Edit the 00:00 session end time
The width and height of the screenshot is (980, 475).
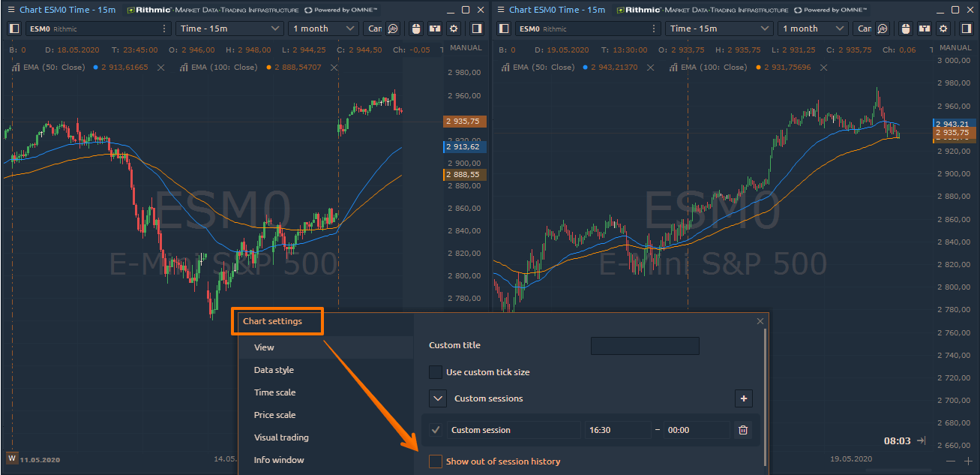click(696, 430)
